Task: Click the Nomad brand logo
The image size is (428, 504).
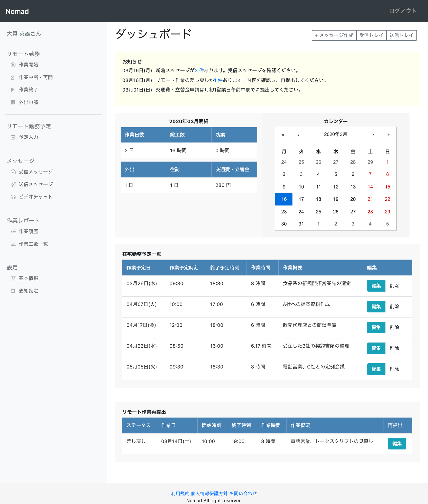Action: [17, 11]
